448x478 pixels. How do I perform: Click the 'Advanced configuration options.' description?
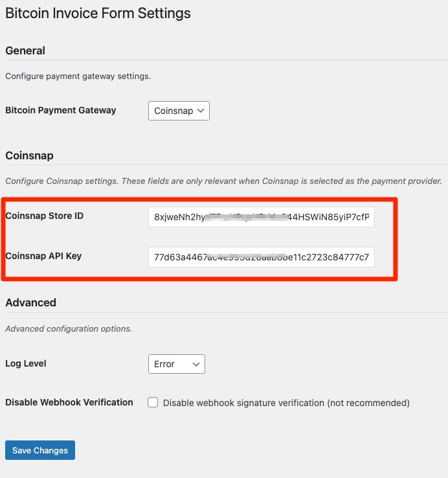pos(69,328)
